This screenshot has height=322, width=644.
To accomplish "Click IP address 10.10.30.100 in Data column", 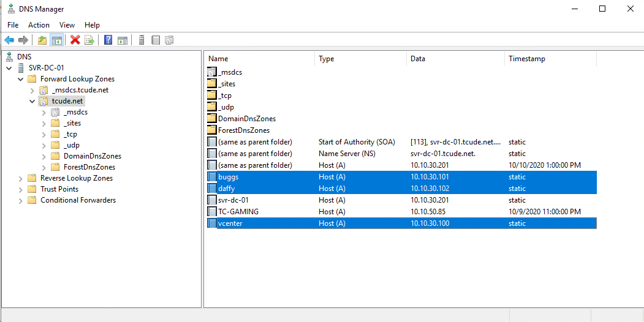I will tap(430, 223).
